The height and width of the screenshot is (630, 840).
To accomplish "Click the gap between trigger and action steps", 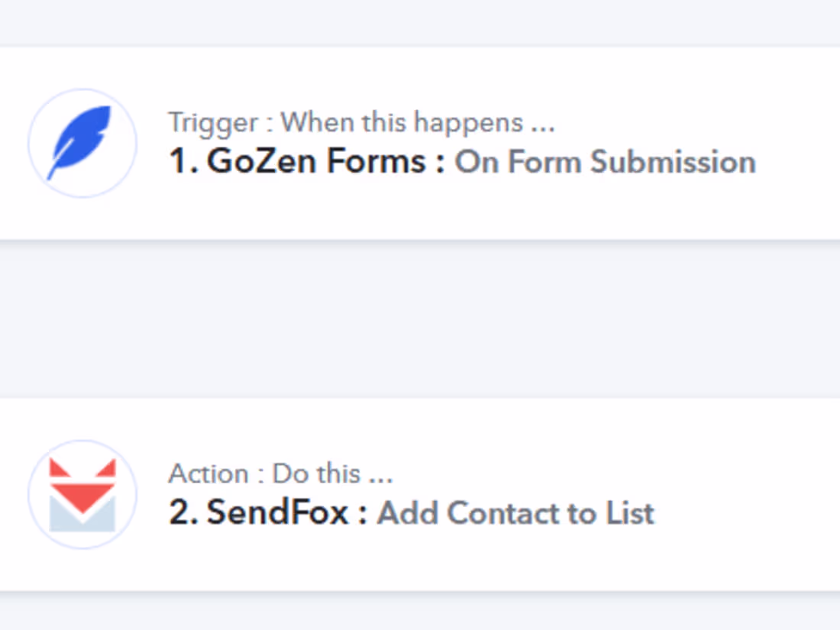I will coord(420,319).
